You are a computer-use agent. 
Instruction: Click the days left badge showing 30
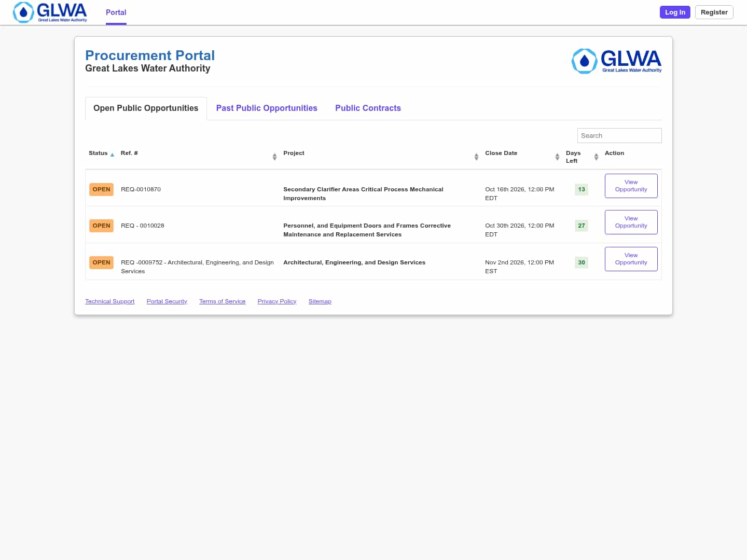pyautogui.click(x=582, y=262)
